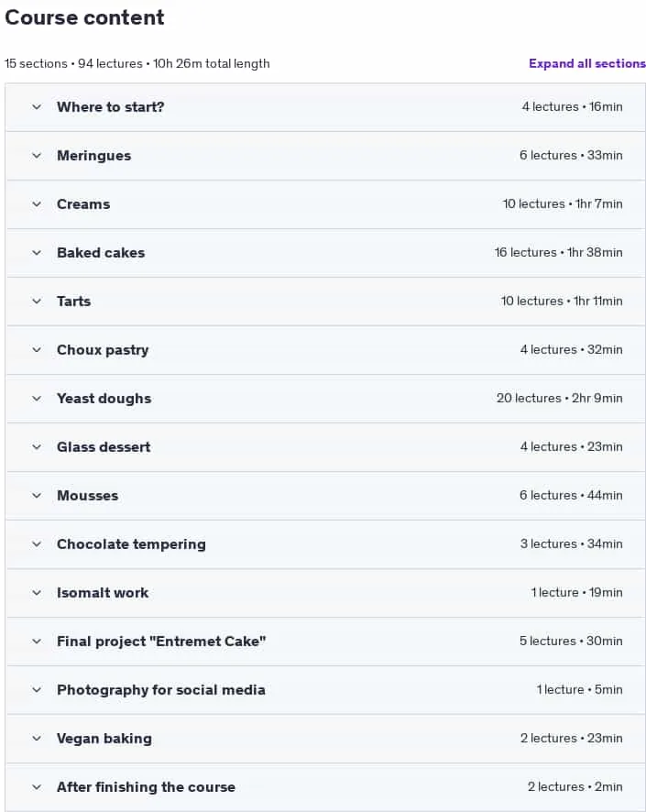Open Final project "Entremet Cake" section
This screenshot has height=812, width=646.
click(x=325, y=642)
